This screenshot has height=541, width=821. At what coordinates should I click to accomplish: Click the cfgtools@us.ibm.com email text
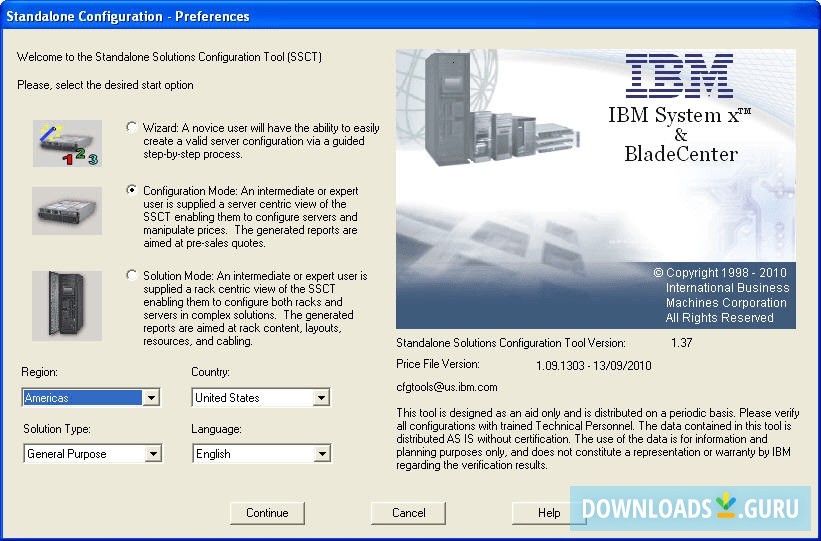tap(447, 388)
